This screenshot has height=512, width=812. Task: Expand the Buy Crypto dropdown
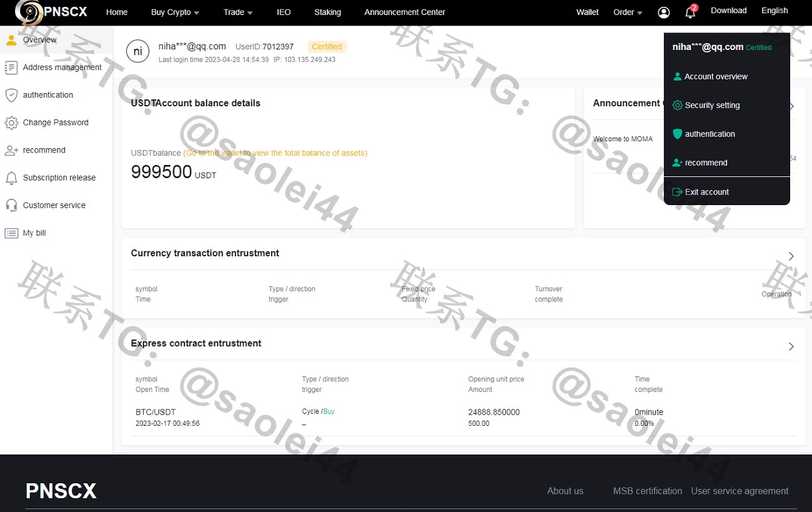click(175, 13)
